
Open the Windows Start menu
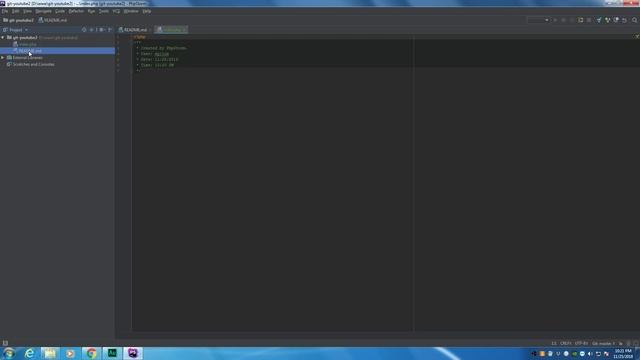click(9, 353)
